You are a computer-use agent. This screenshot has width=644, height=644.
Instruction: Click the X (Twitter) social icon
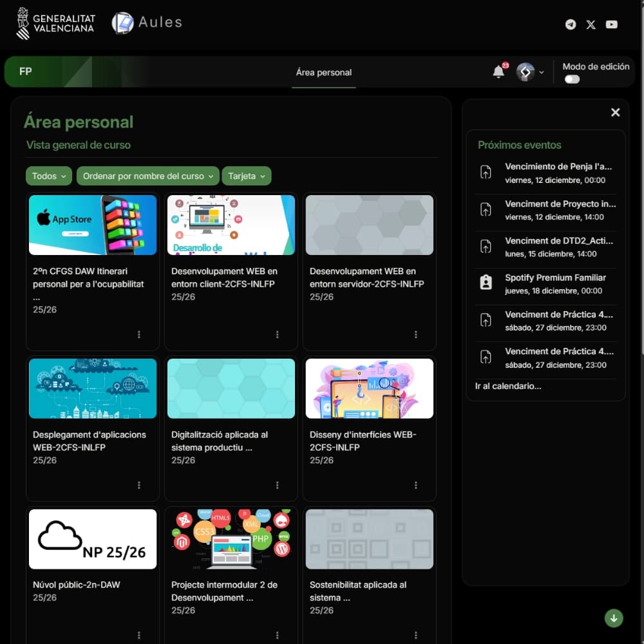(x=591, y=24)
